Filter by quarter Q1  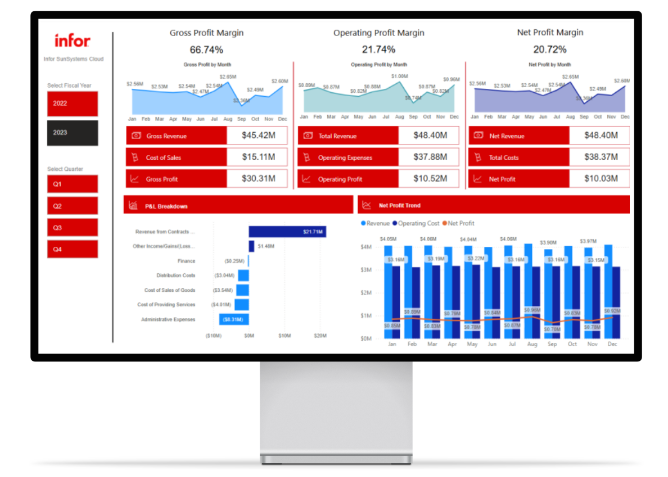[x=72, y=184]
